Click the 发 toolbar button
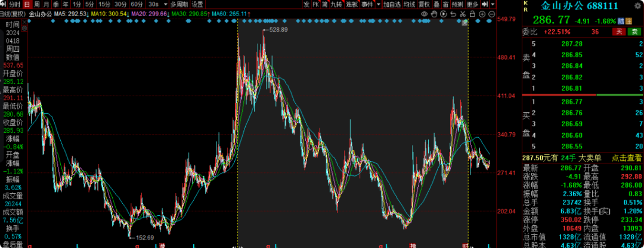 click(306, 4)
